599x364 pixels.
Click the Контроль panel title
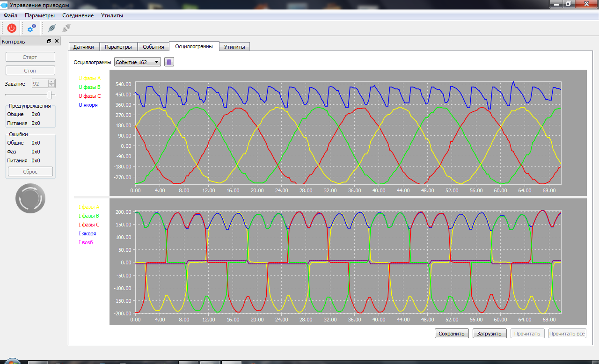[14, 41]
